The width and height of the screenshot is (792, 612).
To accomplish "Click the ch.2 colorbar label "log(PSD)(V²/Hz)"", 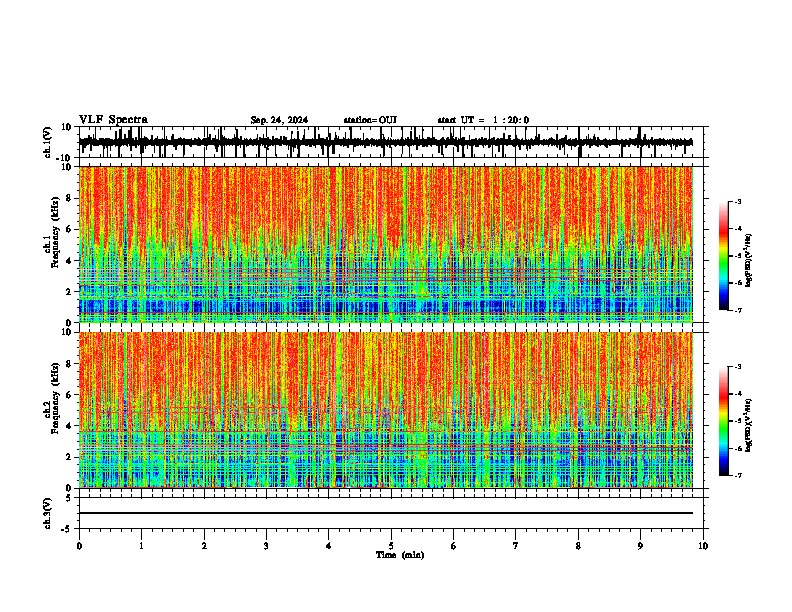I will coord(749,425).
